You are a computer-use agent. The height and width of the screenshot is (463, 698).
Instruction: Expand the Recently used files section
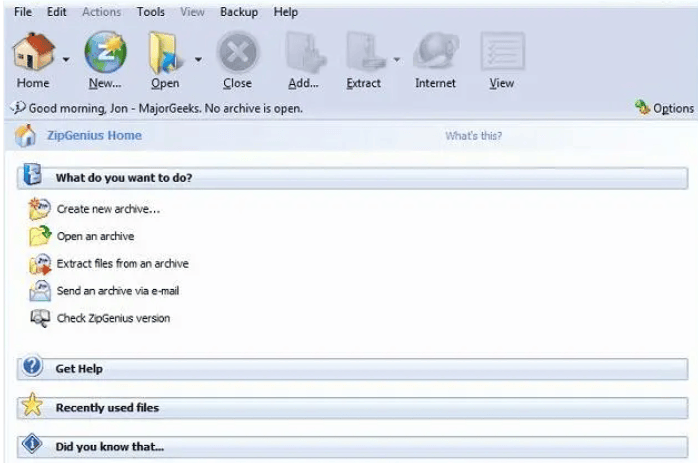coord(353,408)
